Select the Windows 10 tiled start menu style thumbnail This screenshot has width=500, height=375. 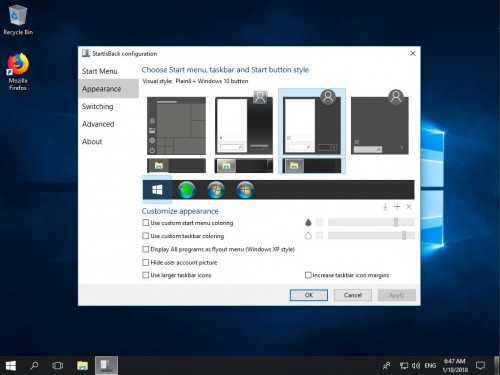[x=176, y=126]
